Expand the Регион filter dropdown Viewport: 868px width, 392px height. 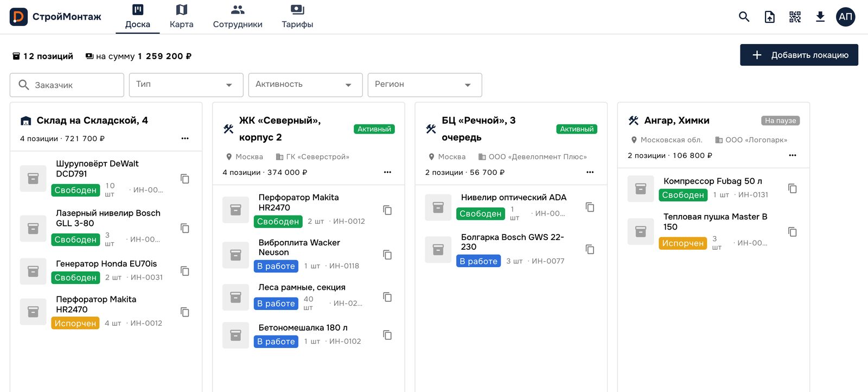click(425, 85)
